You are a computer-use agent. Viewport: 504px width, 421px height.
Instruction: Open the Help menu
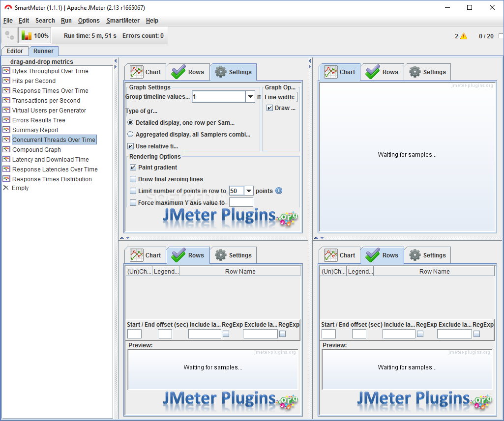click(x=152, y=21)
